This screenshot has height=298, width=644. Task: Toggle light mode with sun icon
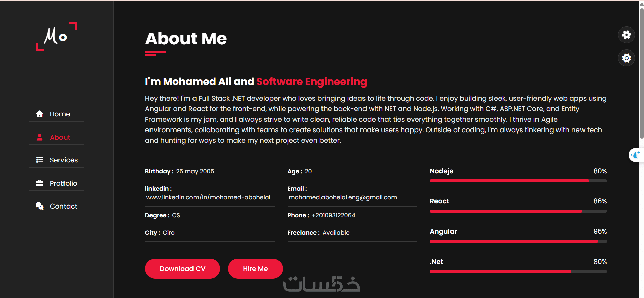tap(626, 58)
